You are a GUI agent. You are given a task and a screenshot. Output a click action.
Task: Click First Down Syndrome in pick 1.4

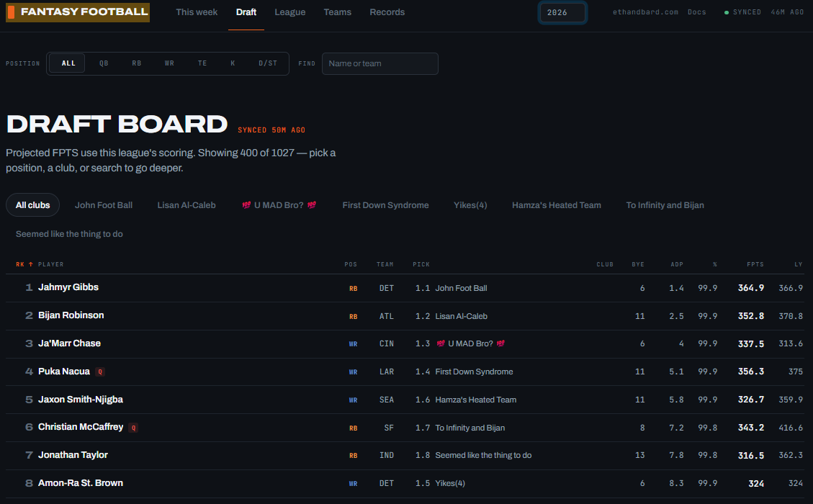pos(474,372)
